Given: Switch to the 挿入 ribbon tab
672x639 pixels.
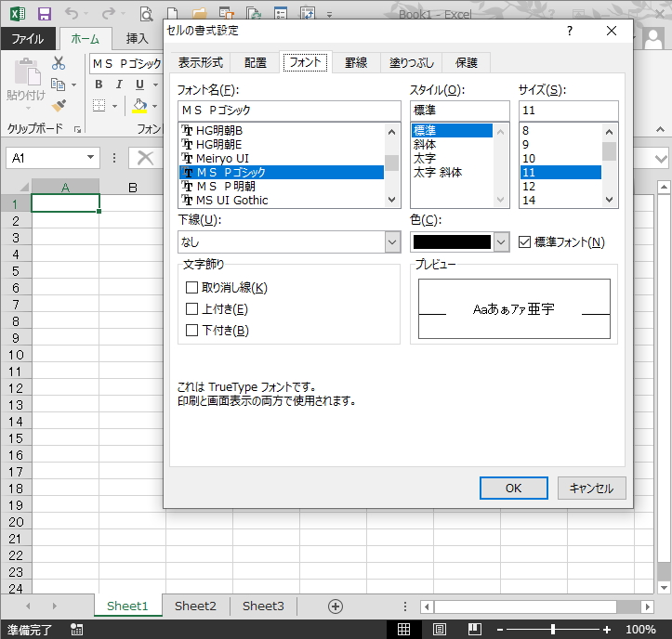Looking at the screenshot, I should pos(138,39).
